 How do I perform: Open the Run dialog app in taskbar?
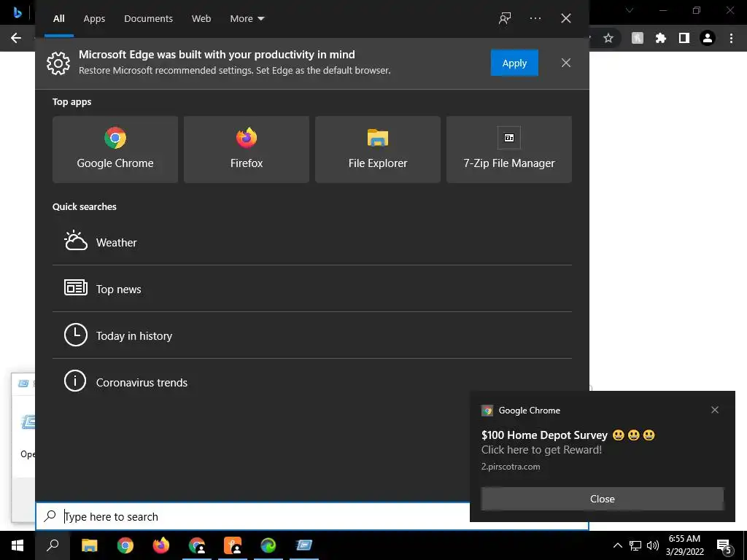(304, 545)
